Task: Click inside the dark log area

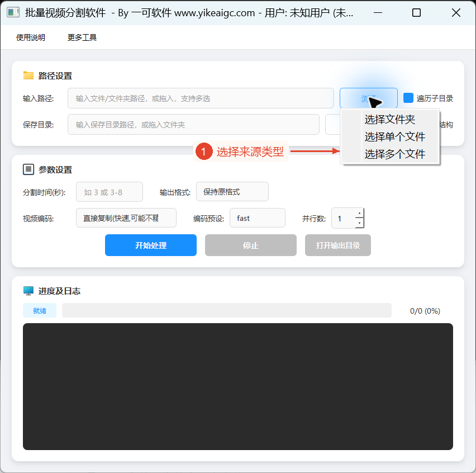Action: point(238,386)
